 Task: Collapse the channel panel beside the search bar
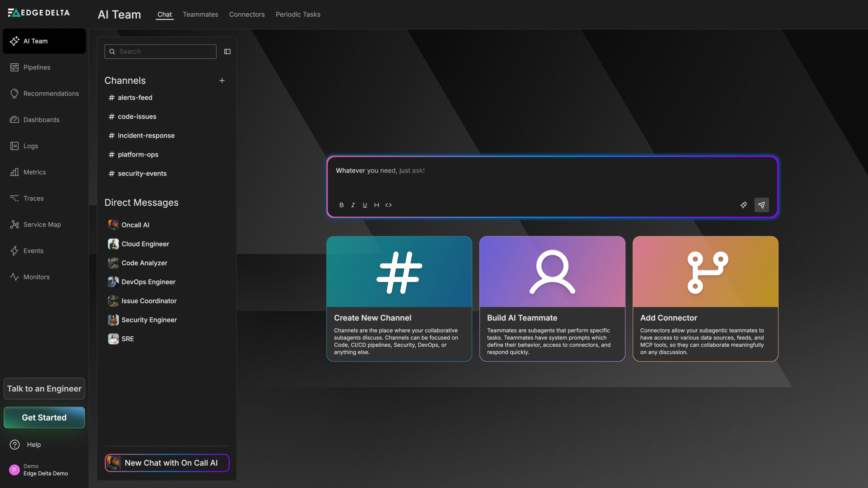point(227,51)
